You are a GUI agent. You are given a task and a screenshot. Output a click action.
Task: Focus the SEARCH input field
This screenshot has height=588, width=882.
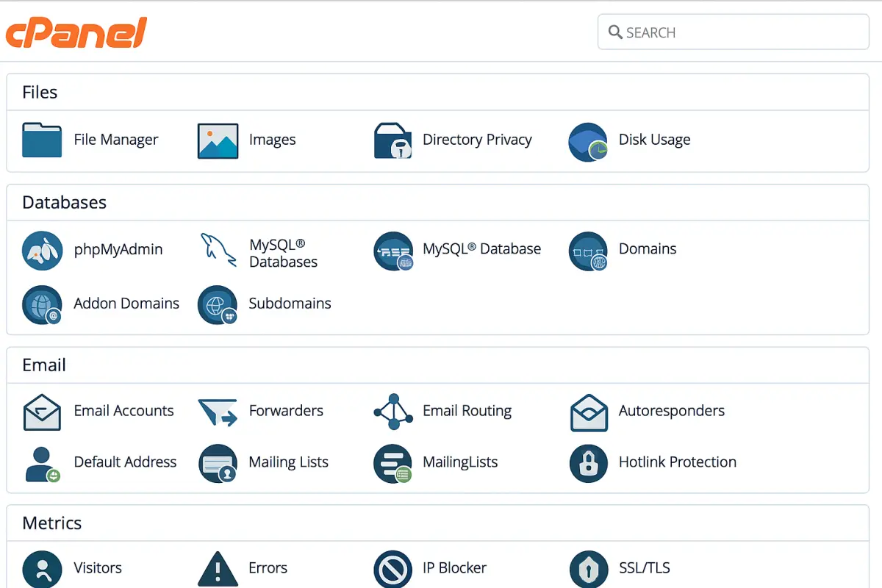tap(734, 32)
